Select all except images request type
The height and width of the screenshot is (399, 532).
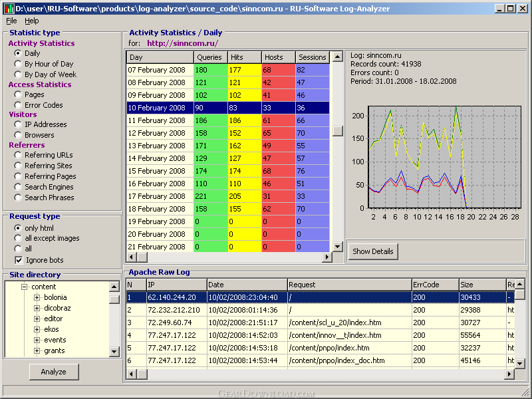18,238
